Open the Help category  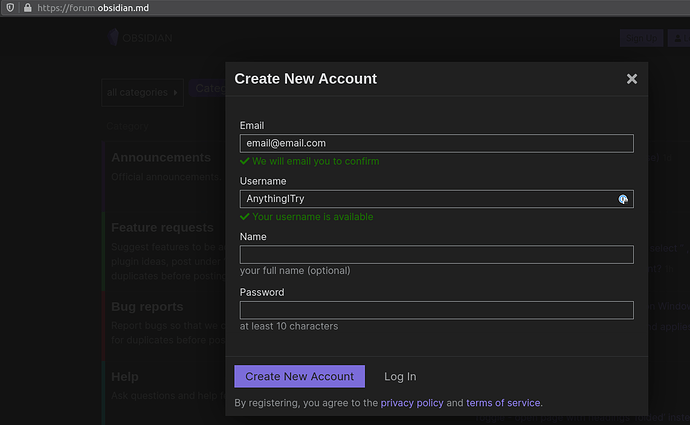point(125,377)
